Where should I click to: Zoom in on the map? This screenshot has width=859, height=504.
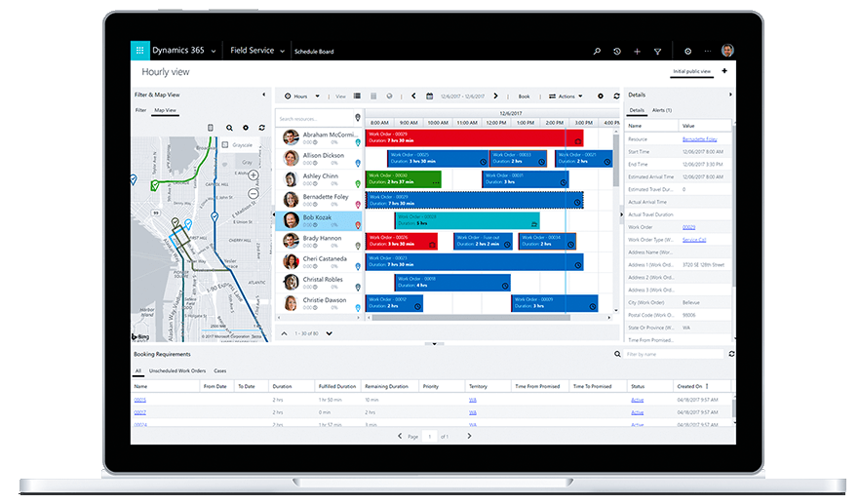[x=254, y=175]
